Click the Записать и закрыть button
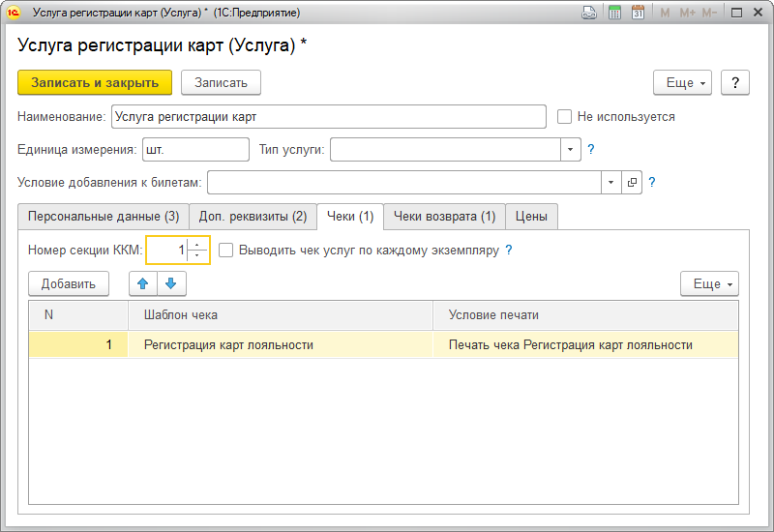 click(95, 82)
